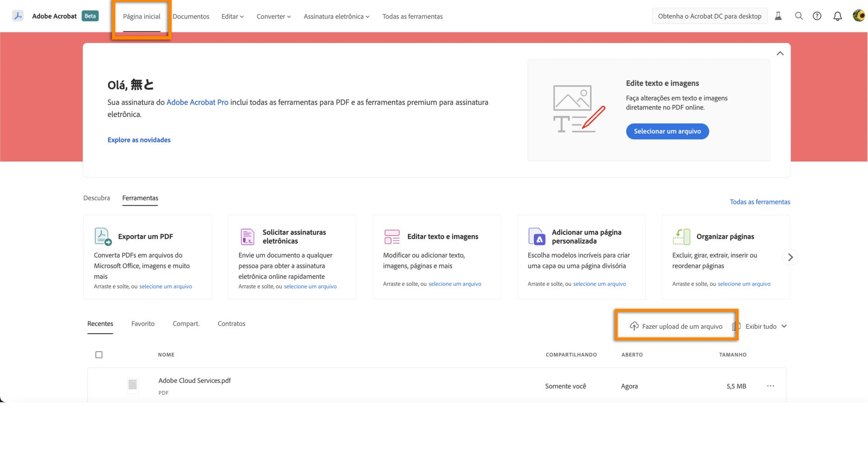Click the Editar texto e imagens card icon

(x=392, y=236)
